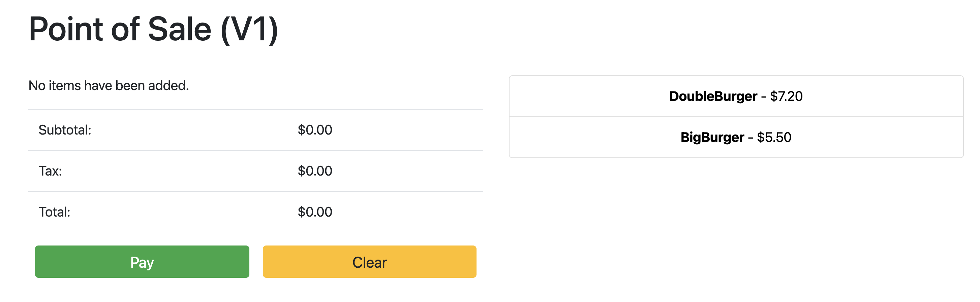
Task: Click the Subtotal row label
Action: pyautogui.click(x=65, y=129)
